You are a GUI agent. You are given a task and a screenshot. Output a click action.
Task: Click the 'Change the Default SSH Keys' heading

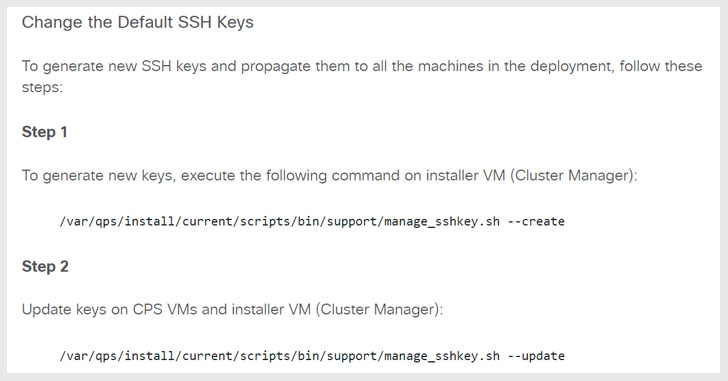tap(137, 22)
